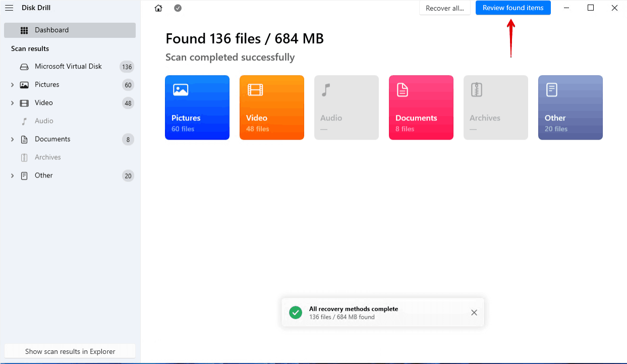Expand the Documents tree node
The image size is (627, 364).
coord(12,139)
